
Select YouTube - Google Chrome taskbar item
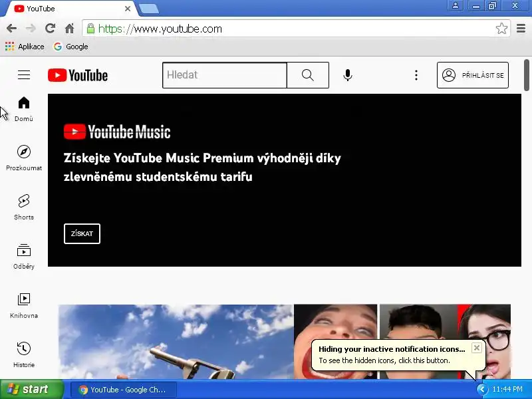click(123, 390)
